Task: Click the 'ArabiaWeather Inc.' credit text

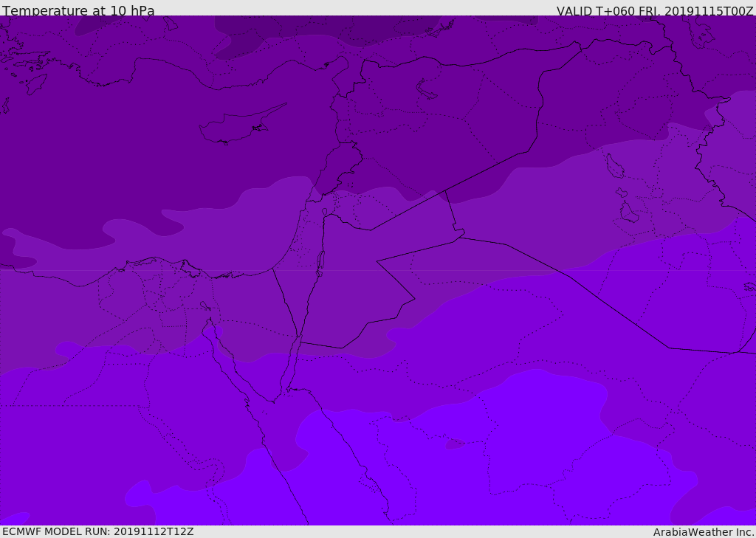Action: (704, 532)
